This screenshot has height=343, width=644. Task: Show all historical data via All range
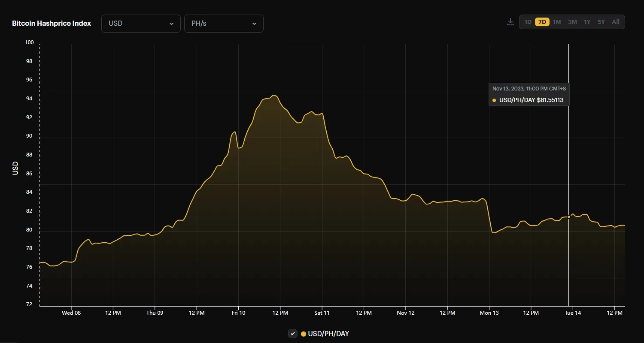coord(615,21)
